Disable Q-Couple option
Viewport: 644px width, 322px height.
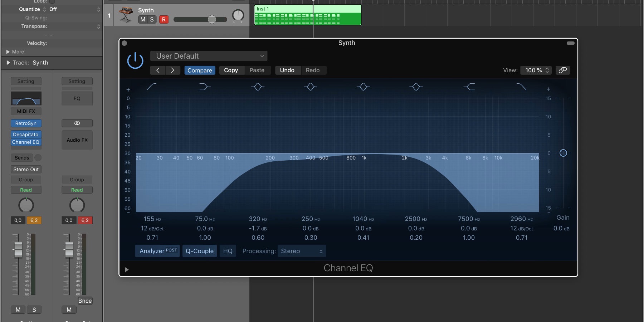[199, 251]
